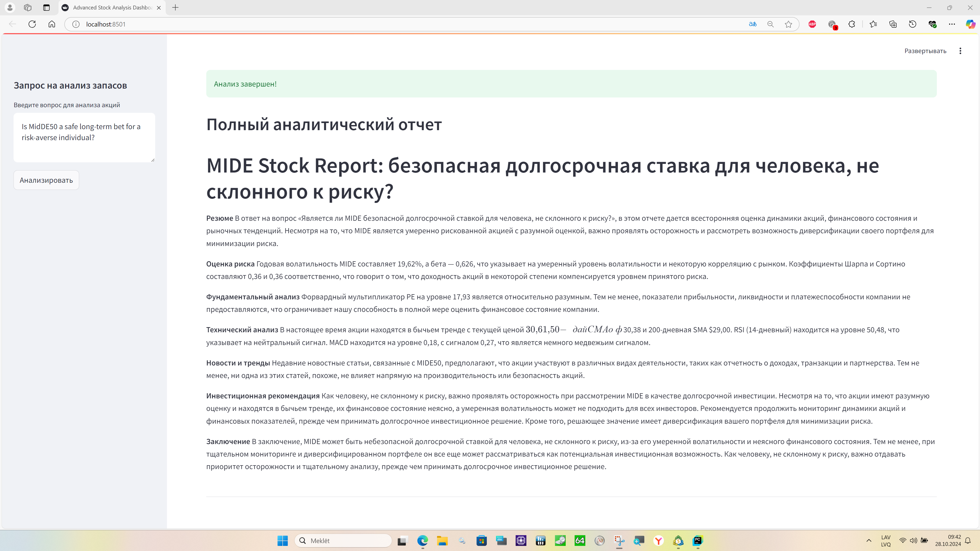Open the Extensions puzzle icon
This screenshot has height=551, width=980.
[852, 24]
